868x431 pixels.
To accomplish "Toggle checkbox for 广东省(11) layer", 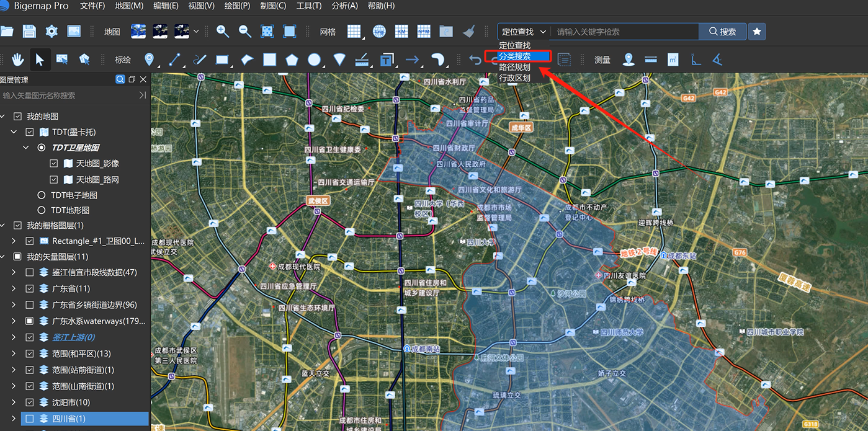I will pyautogui.click(x=30, y=288).
